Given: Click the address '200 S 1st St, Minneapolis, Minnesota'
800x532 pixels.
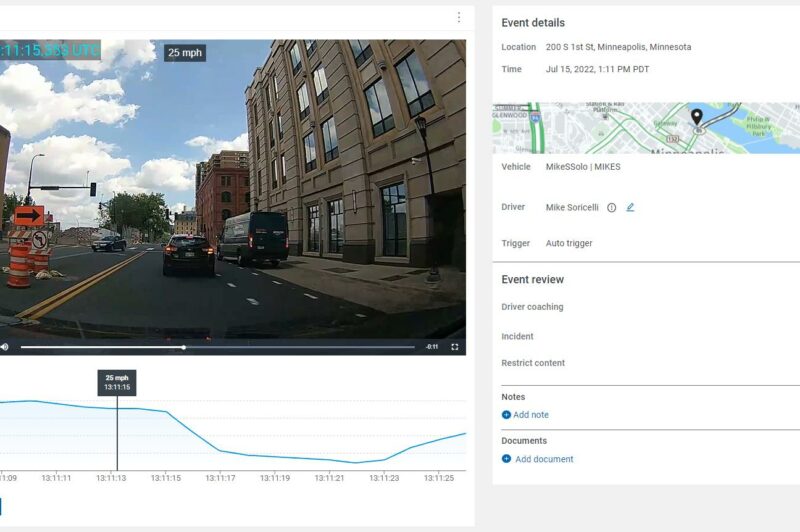Looking at the screenshot, I should coord(618,47).
